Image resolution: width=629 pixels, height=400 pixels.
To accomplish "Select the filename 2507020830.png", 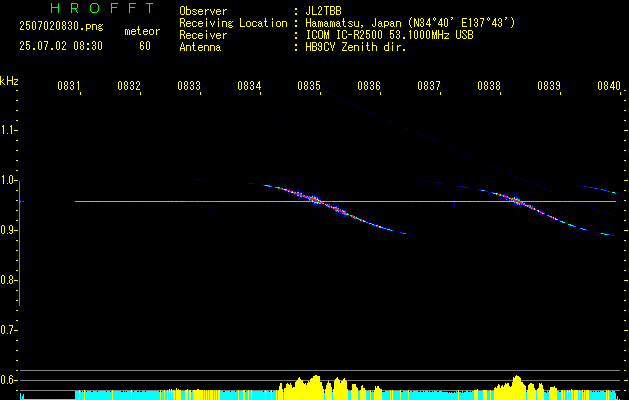I will [61, 27].
